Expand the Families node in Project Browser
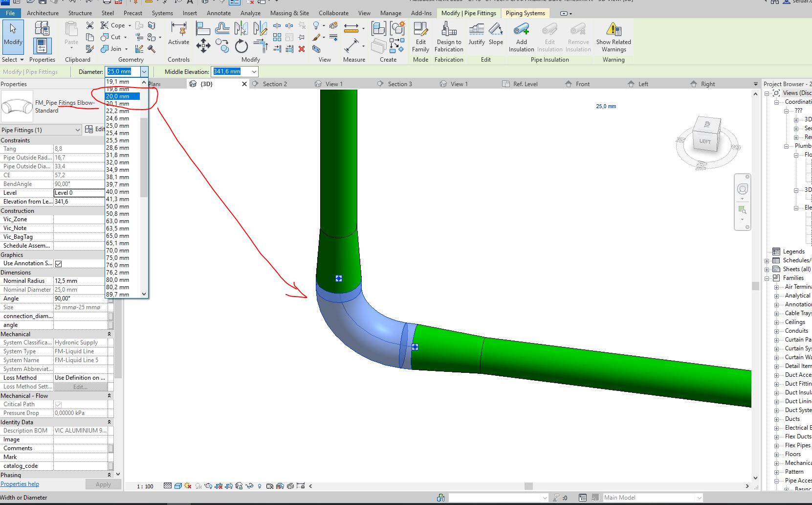 point(767,278)
